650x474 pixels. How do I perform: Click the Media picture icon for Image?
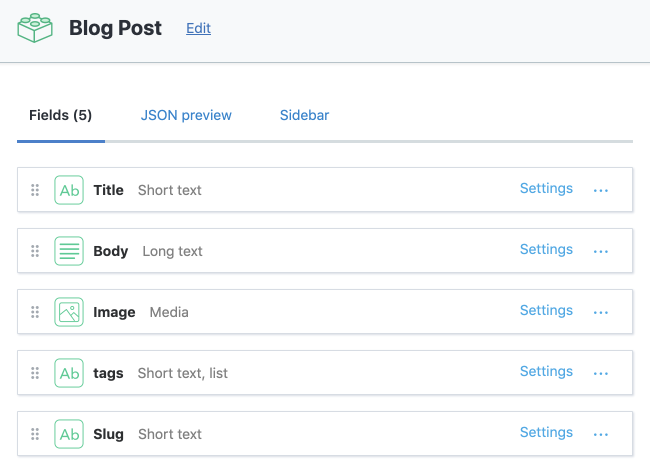(69, 312)
